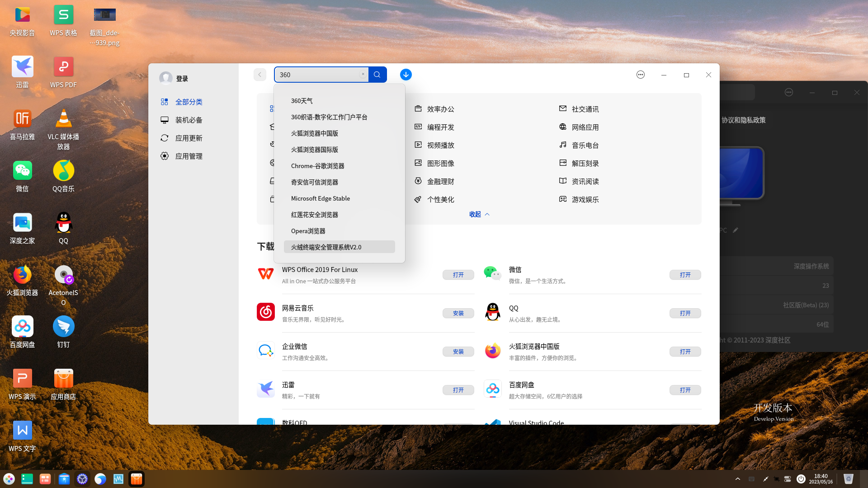Select the 效率办公 category icon
The image size is (868, 488).
tap(418, 108)
